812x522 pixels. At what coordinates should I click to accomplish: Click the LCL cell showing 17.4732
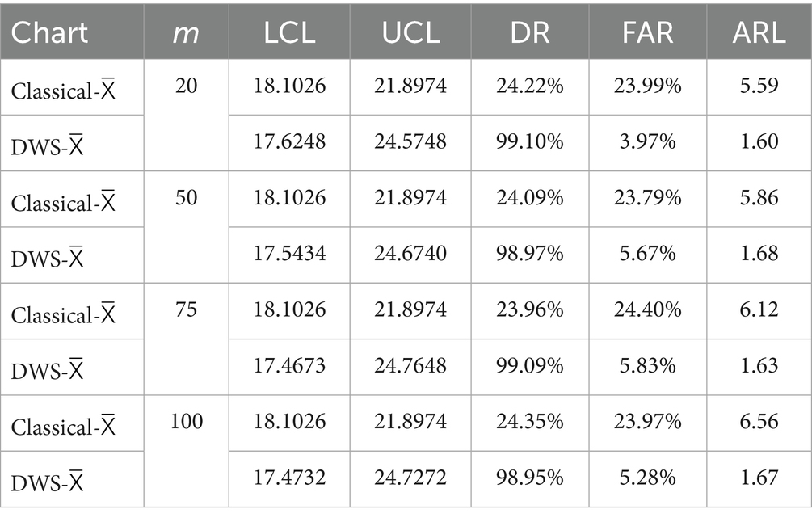(x=288, y=478)
